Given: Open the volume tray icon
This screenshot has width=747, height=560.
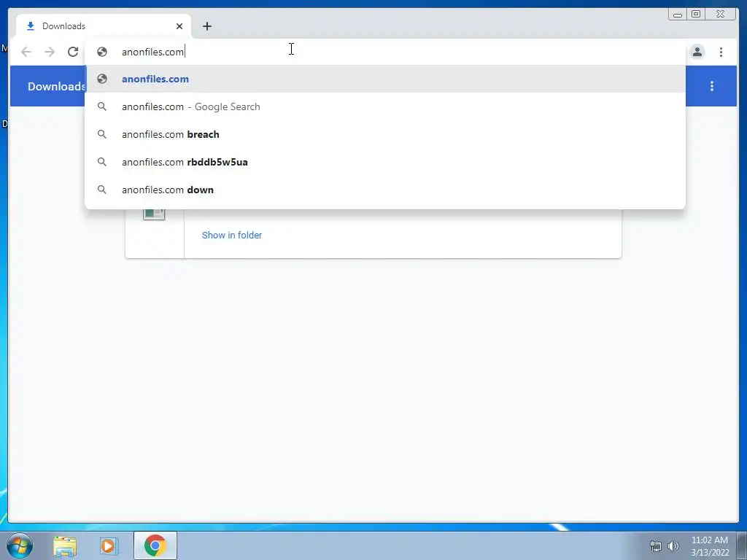Looking at the screenshot, I should (x=673, y=546).
